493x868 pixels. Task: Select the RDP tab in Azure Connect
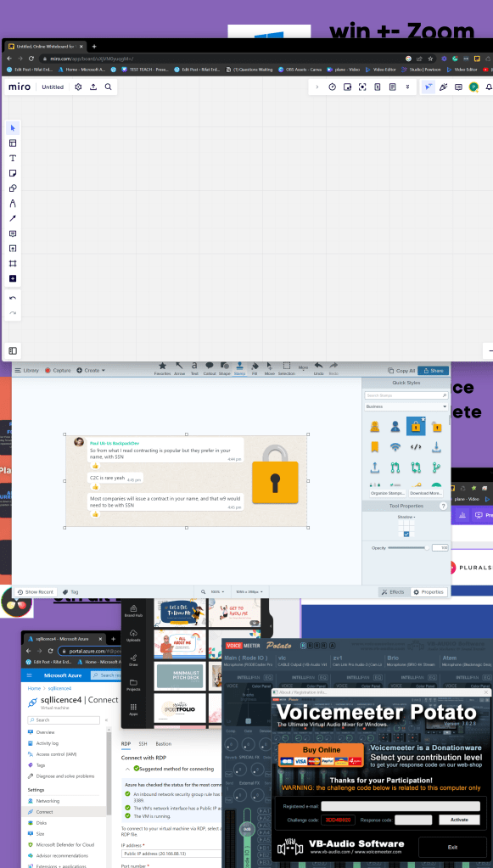coord(126,744)
